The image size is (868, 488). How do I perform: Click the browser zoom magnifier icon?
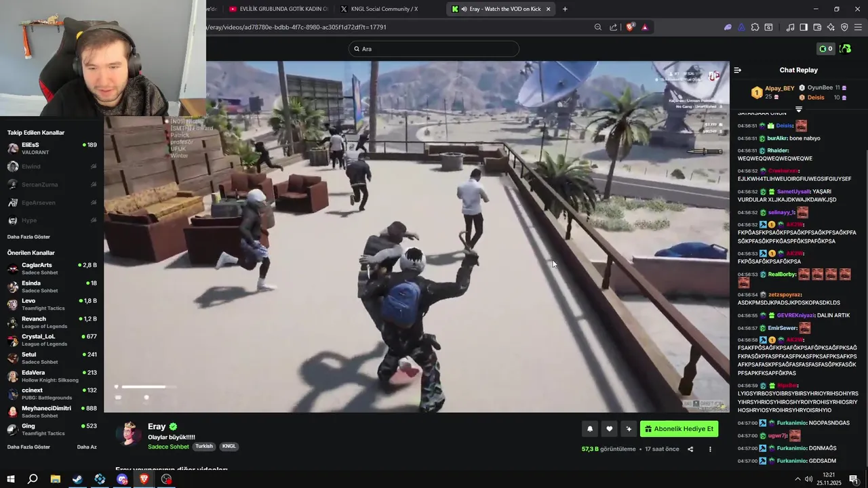click(597, 27)
